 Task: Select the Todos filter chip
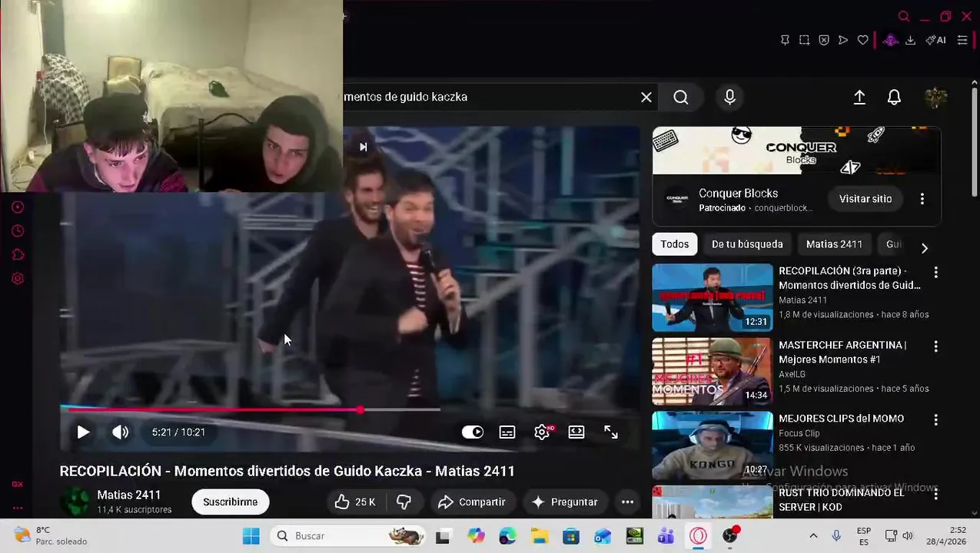pyautogui.click(x=675, y=244)
